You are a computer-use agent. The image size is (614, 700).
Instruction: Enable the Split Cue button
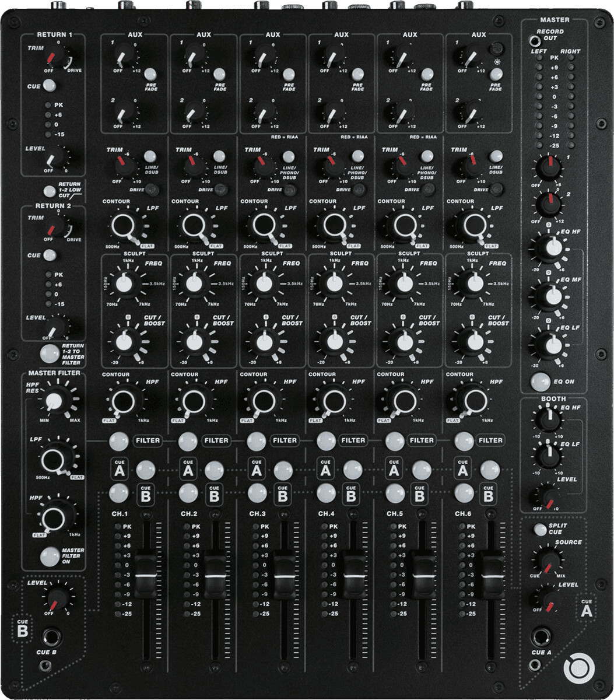(x=540, y=529)
